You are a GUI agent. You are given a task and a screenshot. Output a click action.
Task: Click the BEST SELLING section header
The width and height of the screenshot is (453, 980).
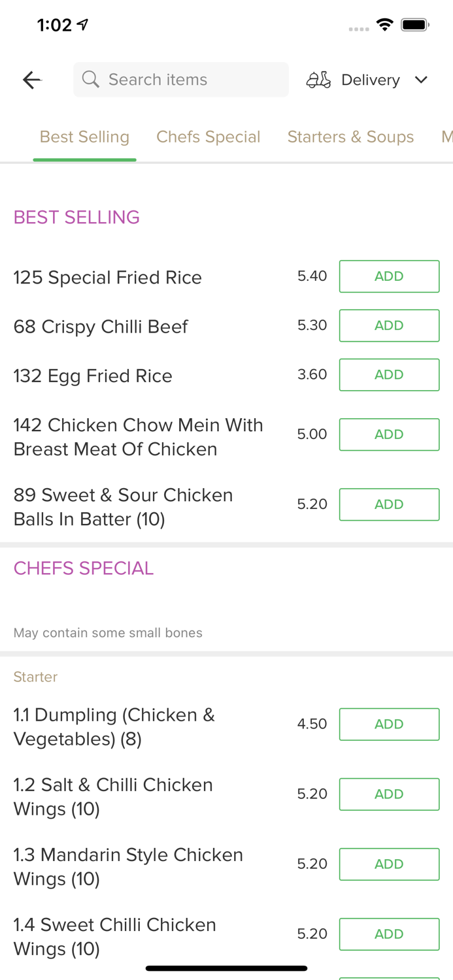(x=76, y=217)
